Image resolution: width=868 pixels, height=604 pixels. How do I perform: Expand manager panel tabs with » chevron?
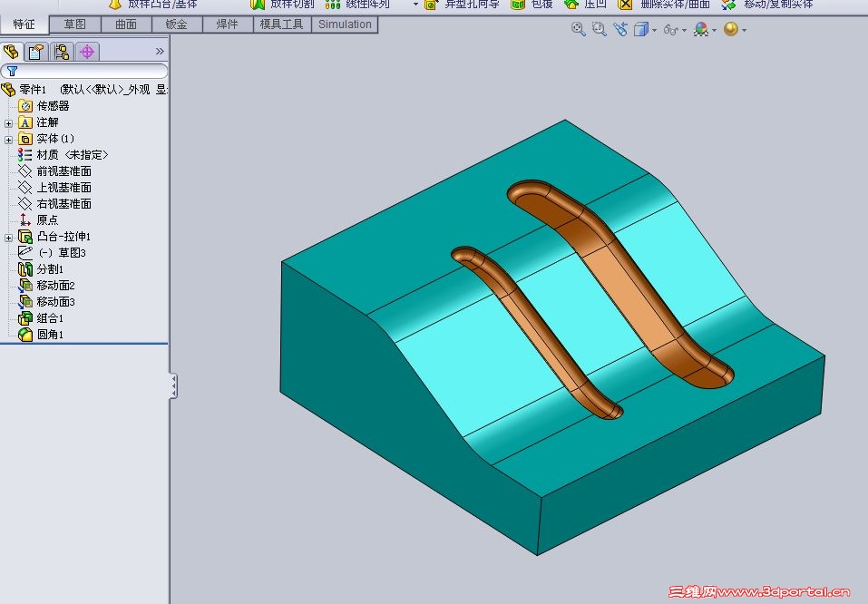[x=160, y=51]
